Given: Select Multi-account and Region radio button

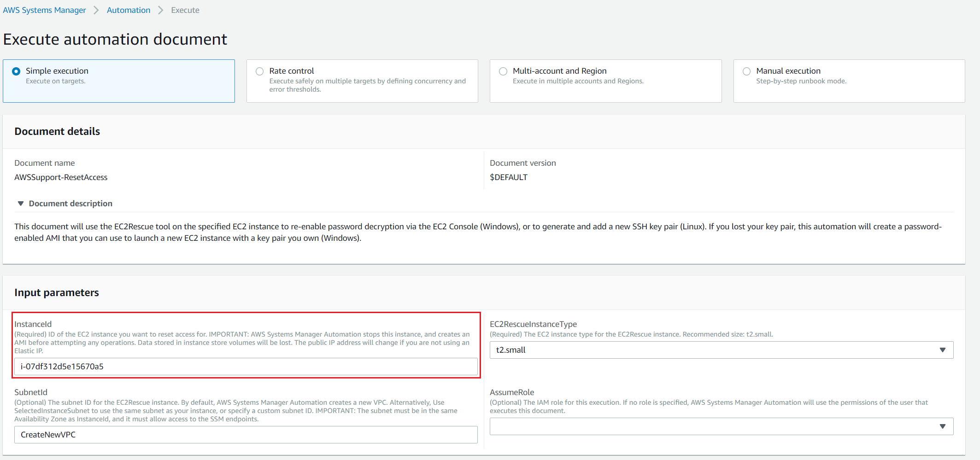Looking at the screenshot, I should (503, 71).
